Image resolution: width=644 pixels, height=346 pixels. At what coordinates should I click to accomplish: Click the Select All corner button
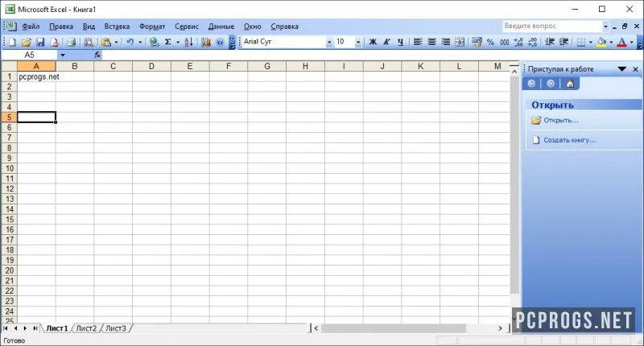click(9, 66)
